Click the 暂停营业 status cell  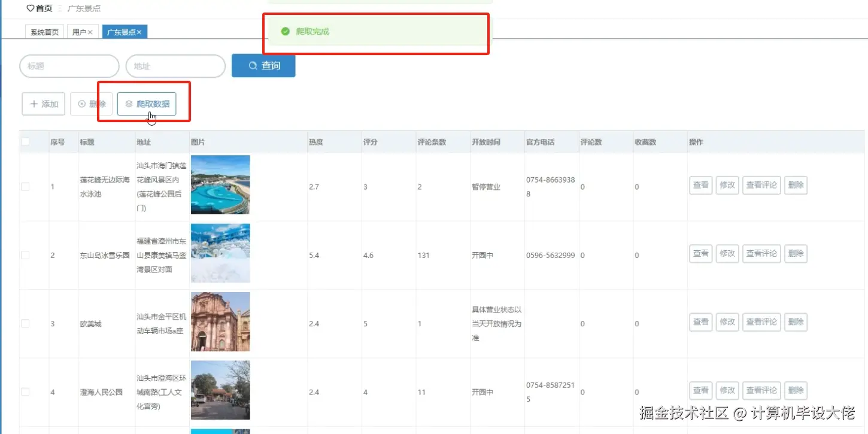tap(486, 187)
